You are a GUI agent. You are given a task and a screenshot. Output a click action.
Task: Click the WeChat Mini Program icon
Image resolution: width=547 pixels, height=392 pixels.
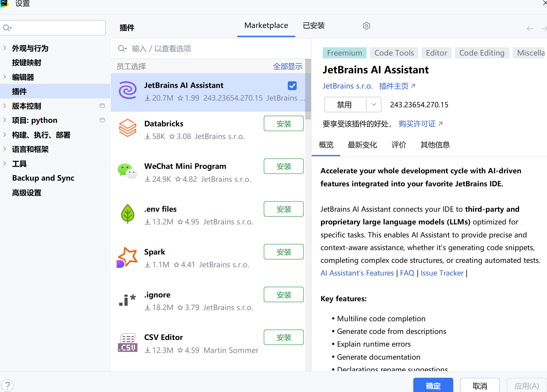(x=127, y=171)
